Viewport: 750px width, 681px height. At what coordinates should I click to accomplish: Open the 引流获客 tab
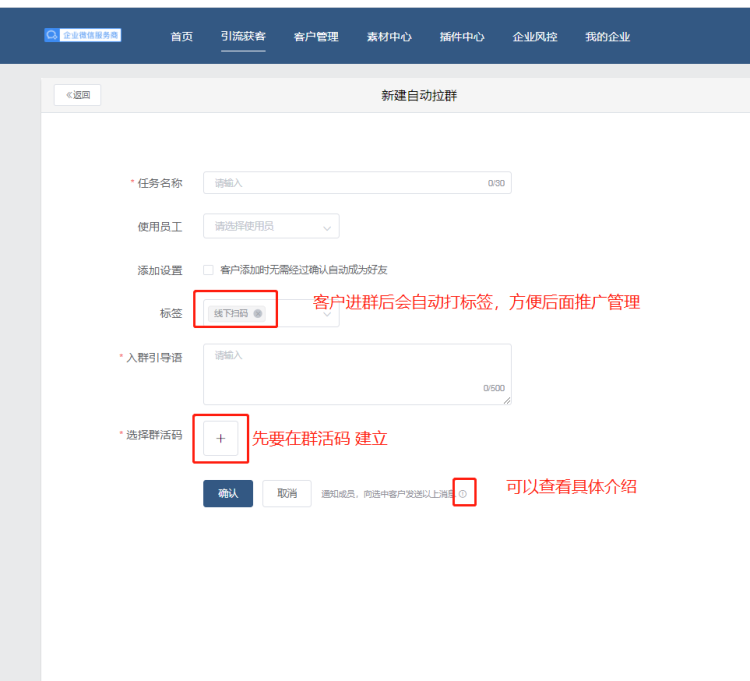243,37
